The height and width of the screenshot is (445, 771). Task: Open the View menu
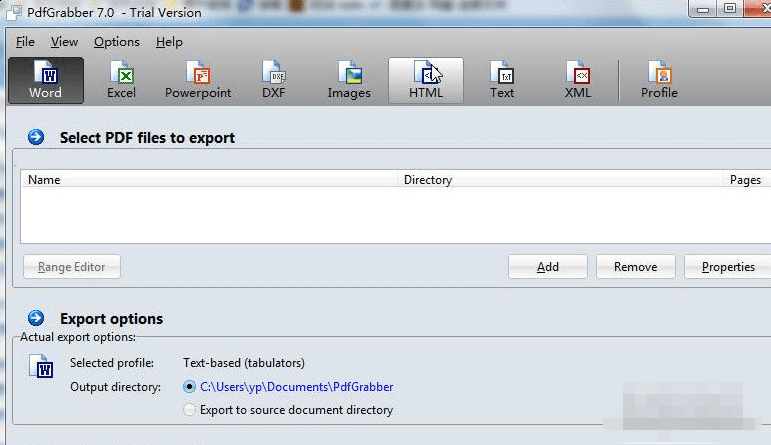[x=64, y=42]
